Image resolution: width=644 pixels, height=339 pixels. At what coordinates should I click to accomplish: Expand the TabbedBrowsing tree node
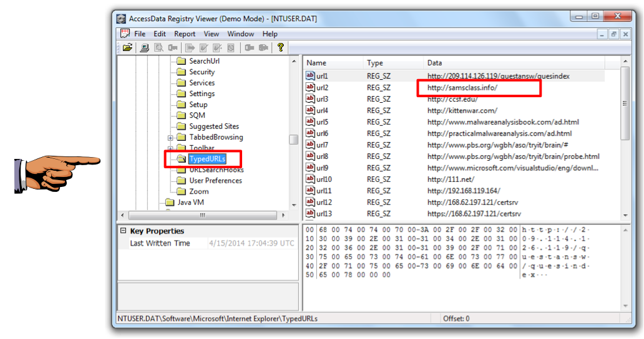coord(170,138)
